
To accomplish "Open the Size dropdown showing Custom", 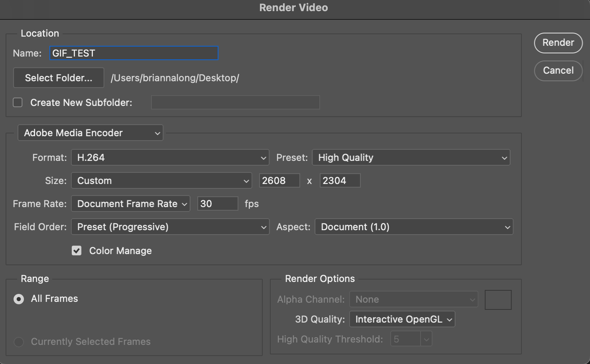I will pyautogui.click(x=161, y=180).
